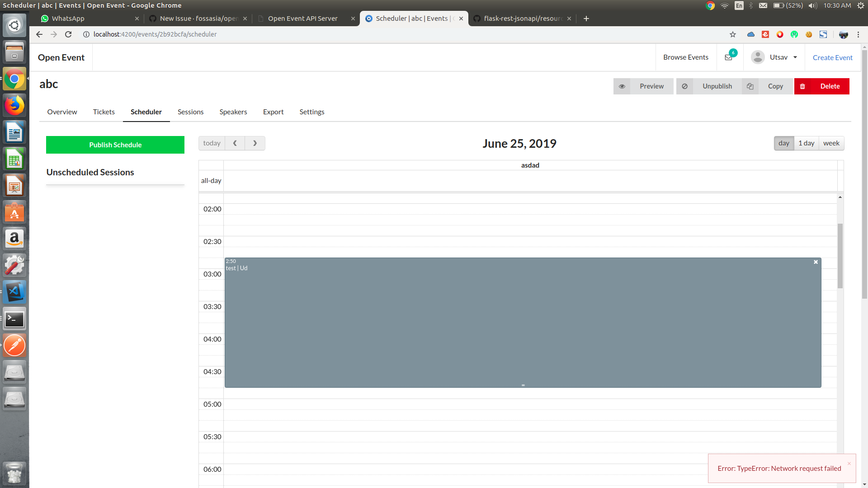Open the Speakers tab
The image size is (868, 488).
click(x=233, y=112)
